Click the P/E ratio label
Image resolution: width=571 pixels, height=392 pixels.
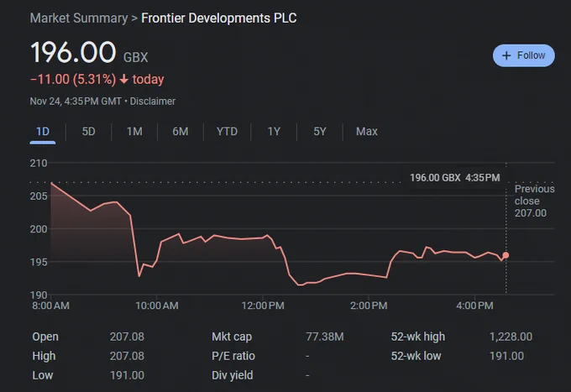click(x=233, y=356)
